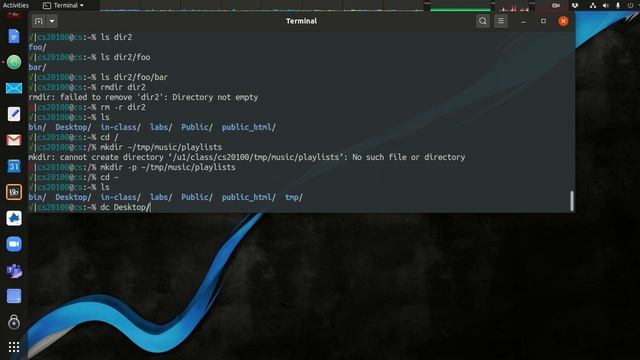This screenshot has width=640, height=360.
Task: Maximize the Terminal window
Action: [x=543, y=21]
